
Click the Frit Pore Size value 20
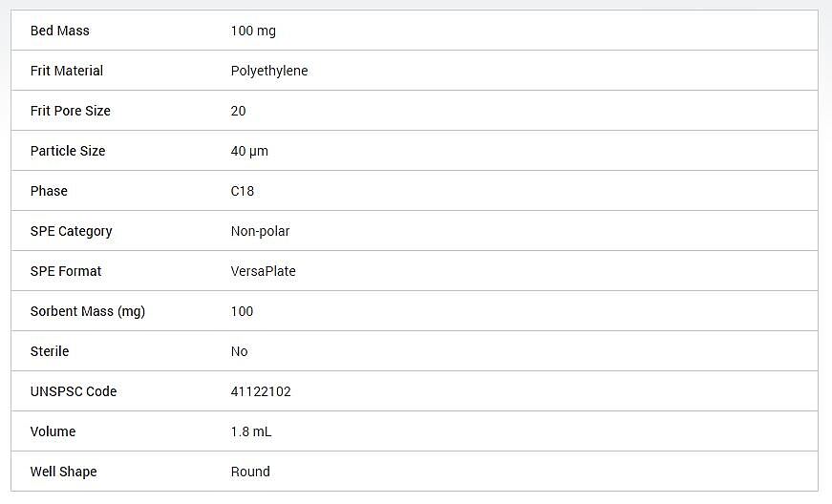coord(238,111)
